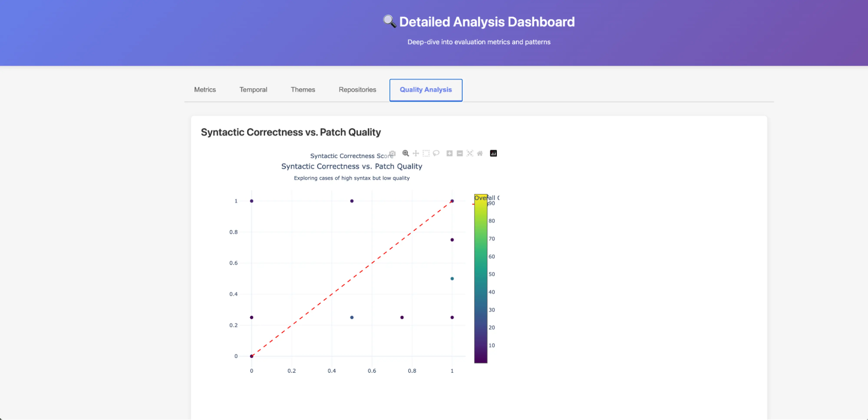Select the Repositories tab

[x=357, y=90]
